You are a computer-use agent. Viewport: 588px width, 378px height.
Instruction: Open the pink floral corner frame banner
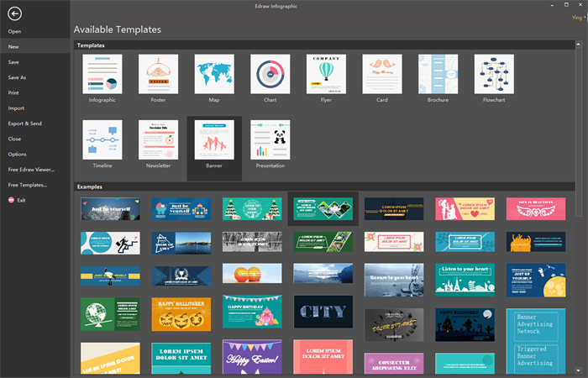[x=394, y=242]
